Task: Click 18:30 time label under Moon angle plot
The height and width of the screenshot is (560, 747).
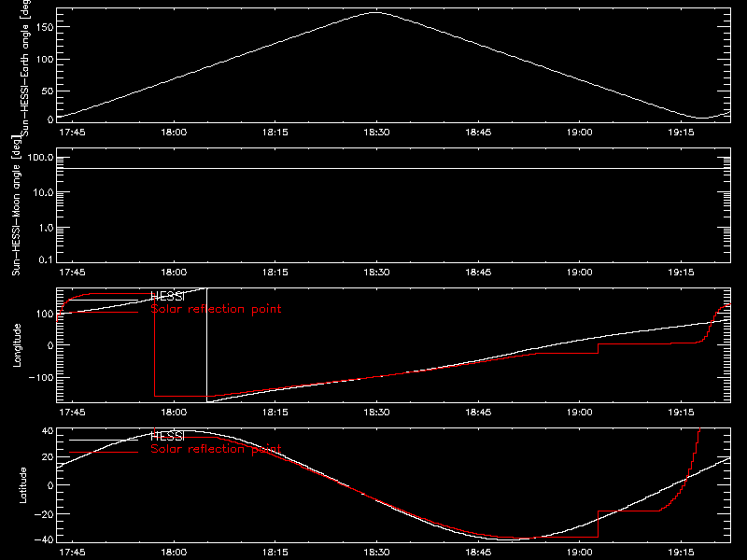Action: 377,273
